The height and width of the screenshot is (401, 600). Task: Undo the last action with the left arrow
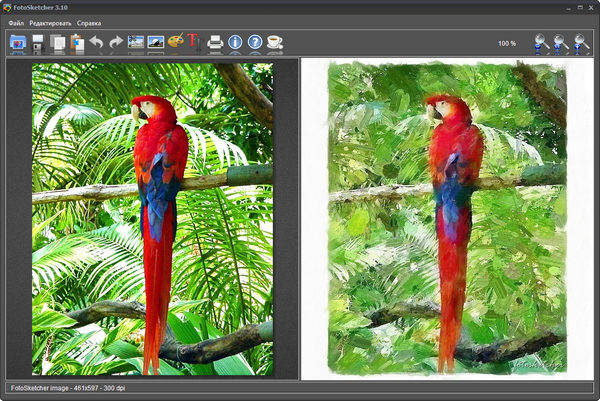(x=96, y=42)
